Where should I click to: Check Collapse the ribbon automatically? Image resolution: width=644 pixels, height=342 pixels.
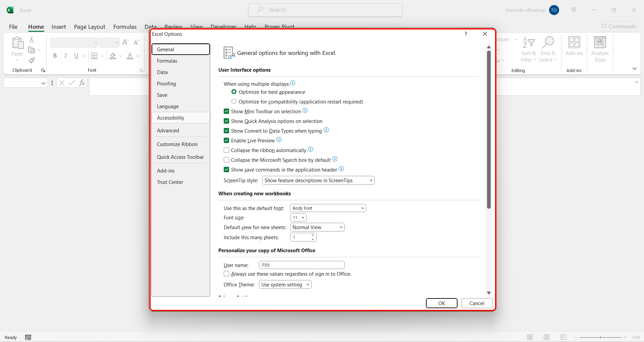pos(227,150)
